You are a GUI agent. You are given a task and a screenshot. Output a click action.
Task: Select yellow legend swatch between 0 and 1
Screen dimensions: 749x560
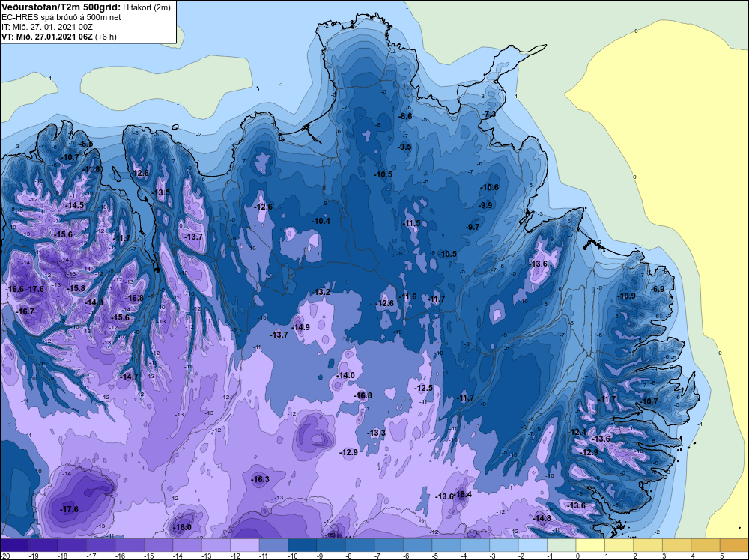tap(590, 545)
